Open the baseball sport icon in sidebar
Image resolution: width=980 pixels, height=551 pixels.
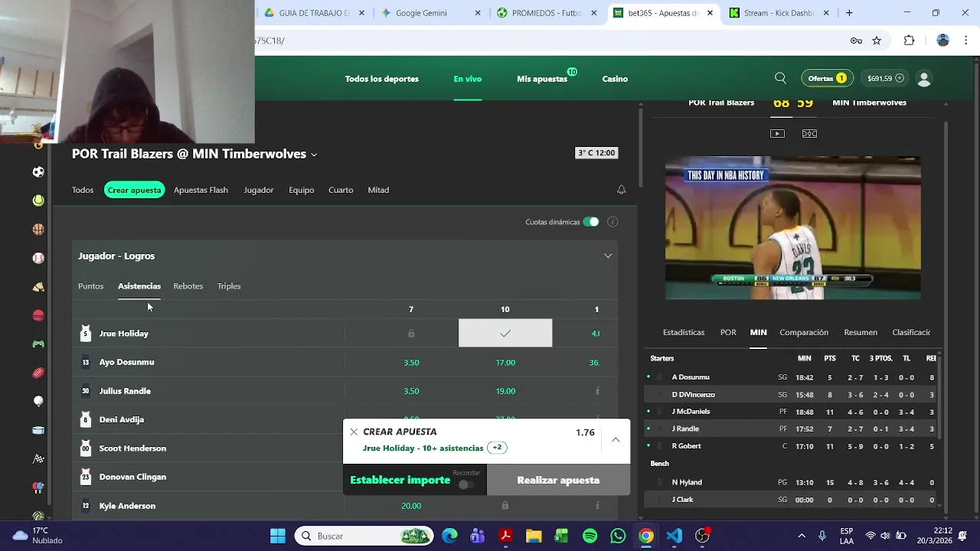pos(38,258)
